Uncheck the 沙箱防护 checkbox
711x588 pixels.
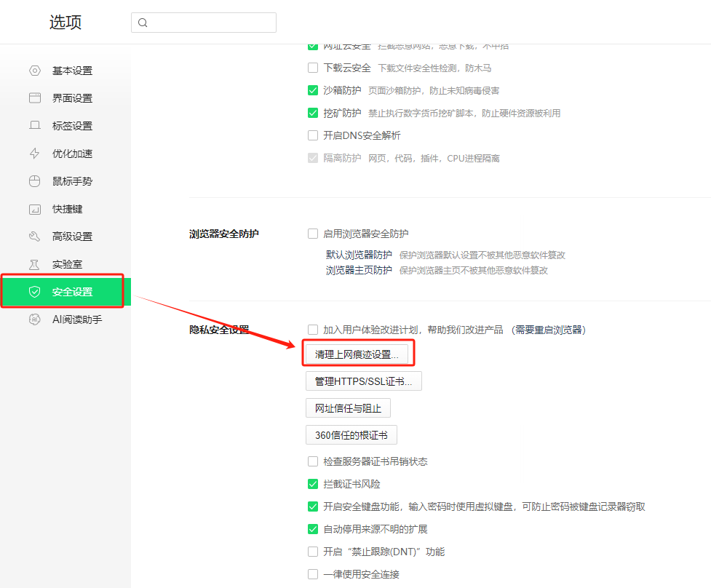pyautogui.click(x=313, y=91)
